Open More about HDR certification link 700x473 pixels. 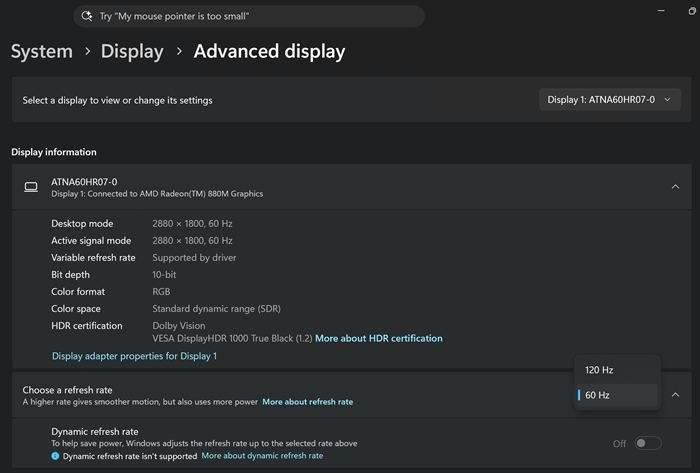(379, 338)
